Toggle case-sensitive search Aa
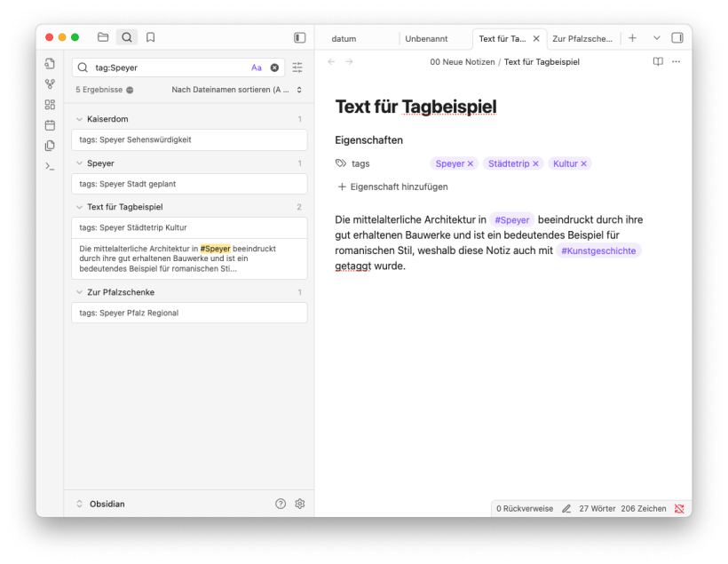Image resolution: width=728 pixels, height=564 pixels. coord(257,68)
